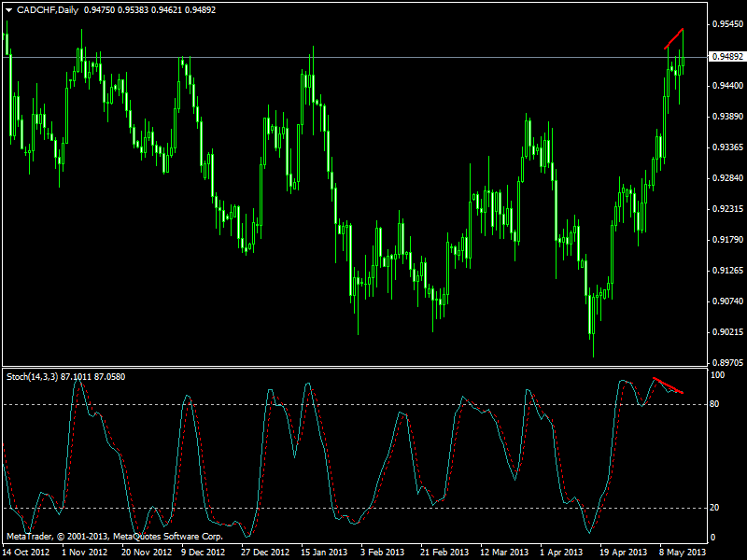Click the 3 Feb 2013 date label
Image resolution: width=747 pixels, height=560 pixels.
[x=383, y=553]
